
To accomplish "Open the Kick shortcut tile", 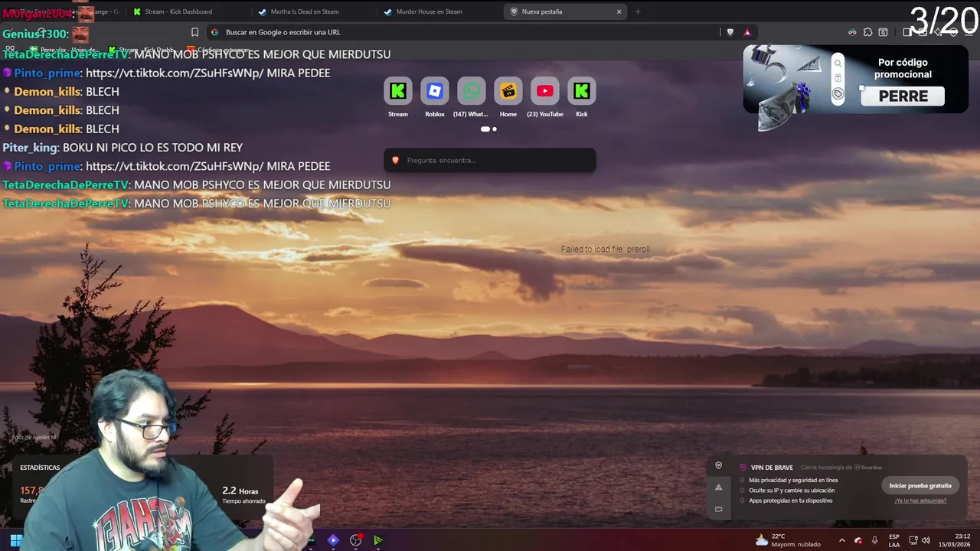I will (x=582, y=98).
